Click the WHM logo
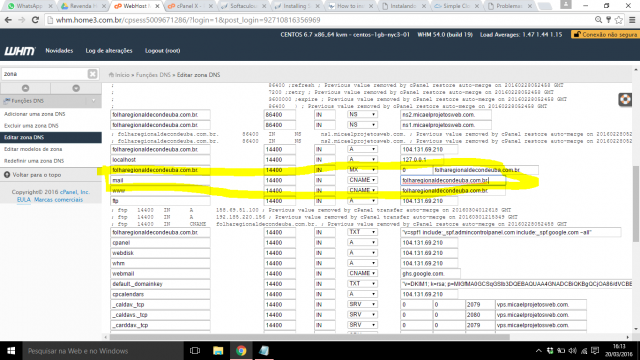The image size is (640, 360). point(20,51)
